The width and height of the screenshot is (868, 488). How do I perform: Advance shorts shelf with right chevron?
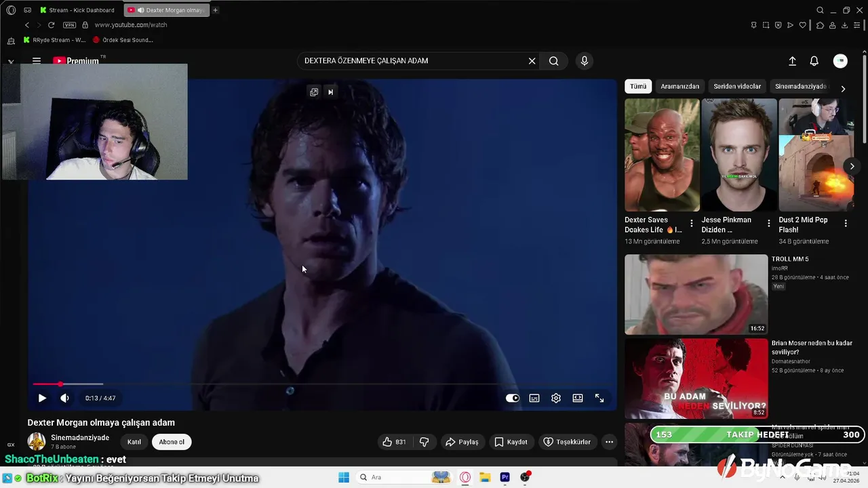click(852, 166)
